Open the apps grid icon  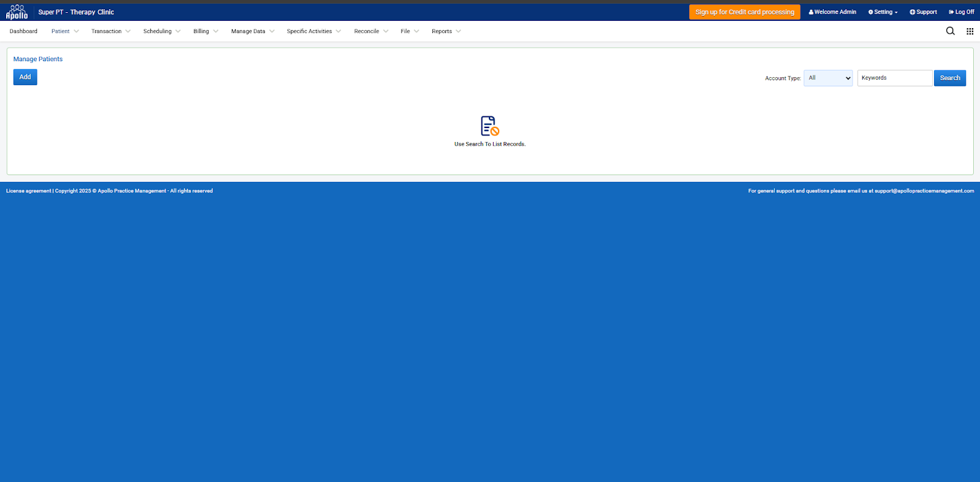(970, 31)
